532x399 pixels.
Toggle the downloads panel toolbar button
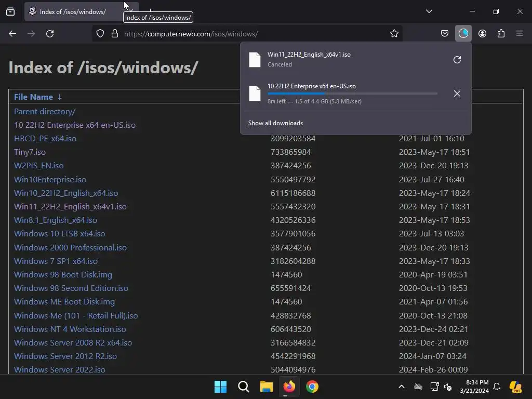(x=463, y=34)
